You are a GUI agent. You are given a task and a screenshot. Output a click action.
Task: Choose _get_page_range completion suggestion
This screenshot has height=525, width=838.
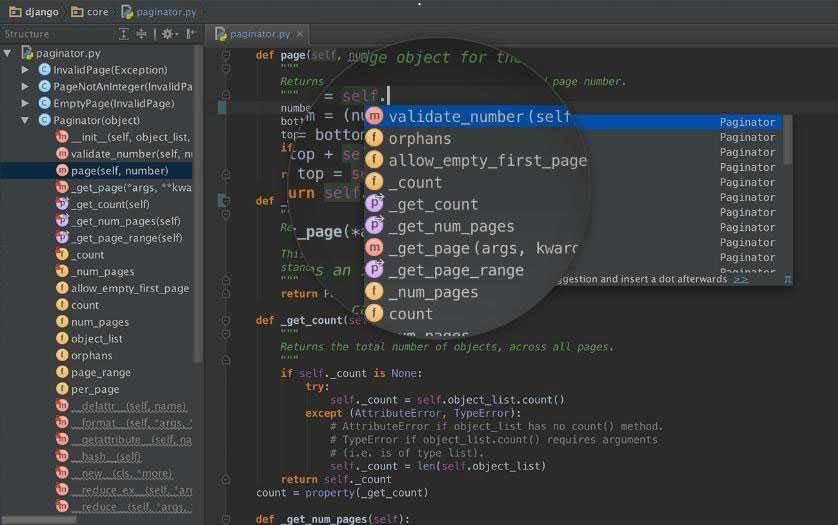[x=456, y=270]
